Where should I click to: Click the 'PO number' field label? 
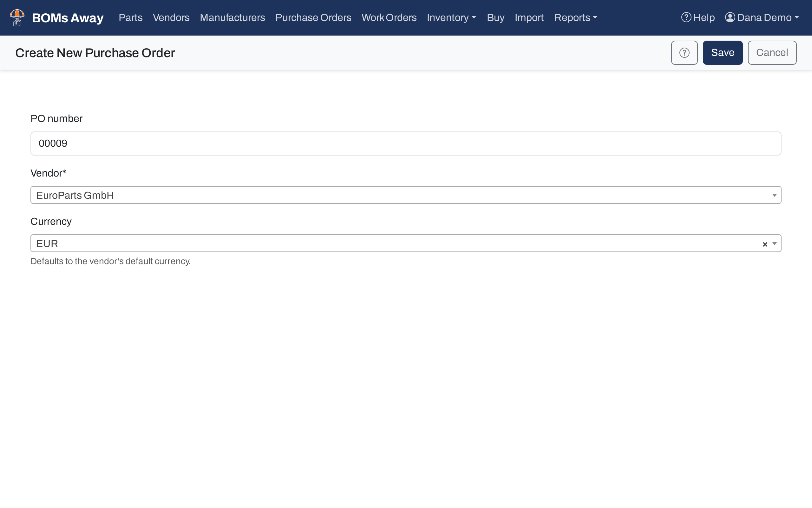56,119
